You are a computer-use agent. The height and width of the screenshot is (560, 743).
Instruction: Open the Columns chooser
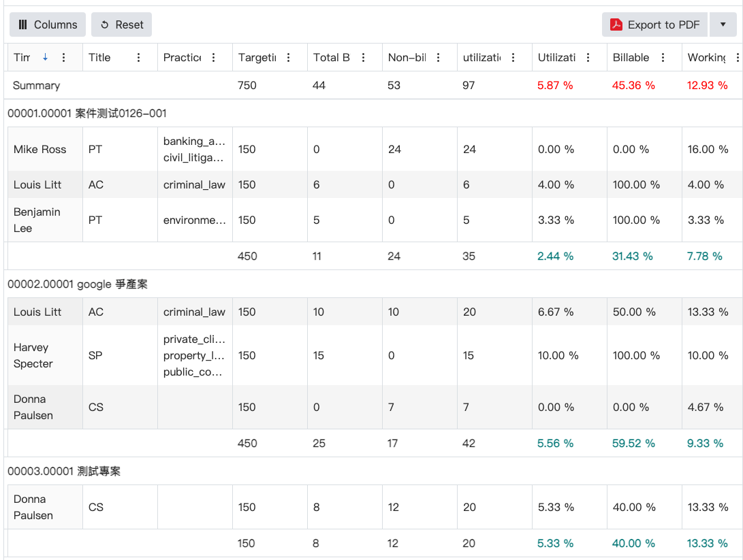click(x=48, y=24)
